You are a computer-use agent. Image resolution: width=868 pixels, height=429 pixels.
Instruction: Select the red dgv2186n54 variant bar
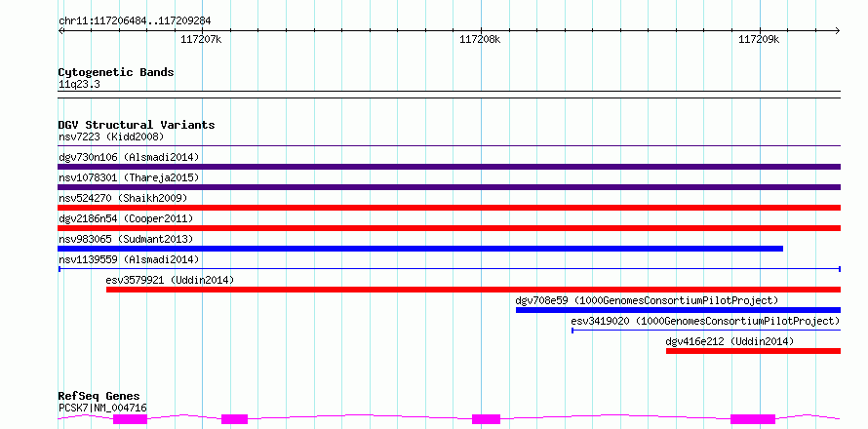[x=449, y=228]
